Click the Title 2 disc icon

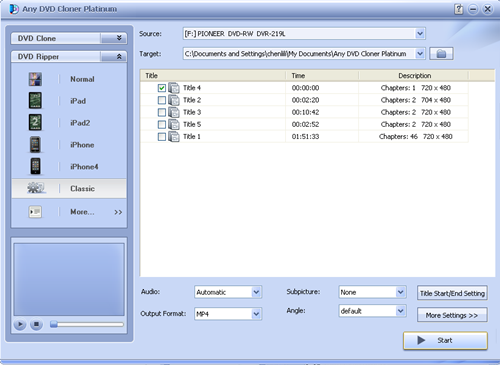pos(174,100)
